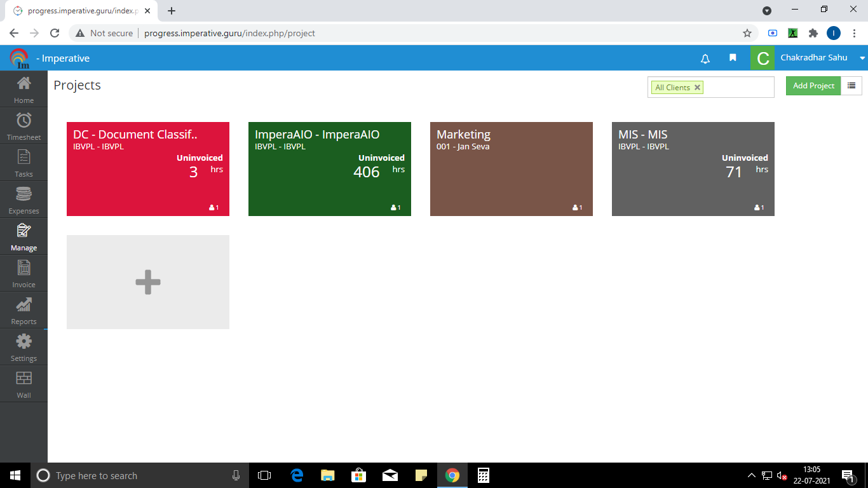Remove the All Clients filter tag
The height and width of the screenshot is (488, 868).
click(697, 88)
